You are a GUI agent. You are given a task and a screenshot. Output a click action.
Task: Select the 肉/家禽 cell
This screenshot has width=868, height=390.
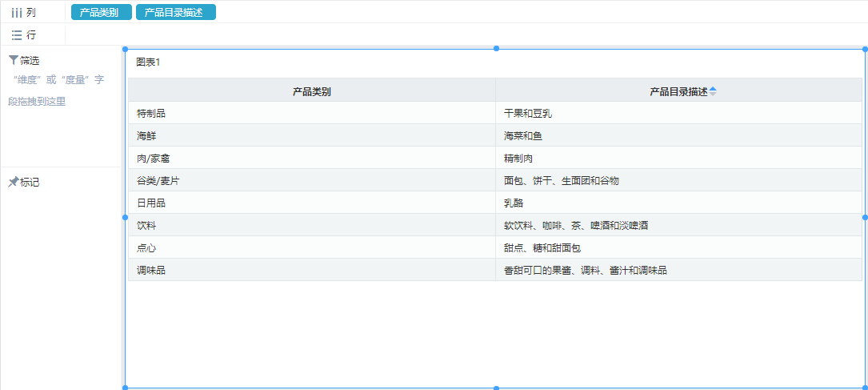[312, 158]
